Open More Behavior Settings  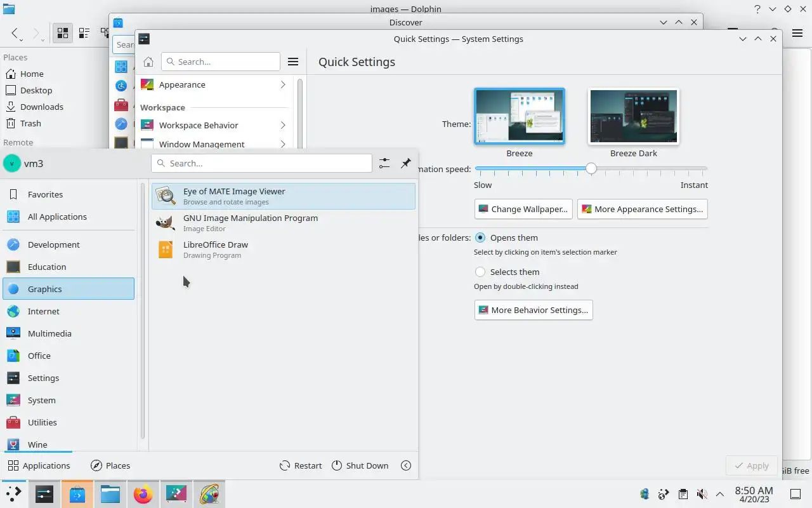pos(534,310)
